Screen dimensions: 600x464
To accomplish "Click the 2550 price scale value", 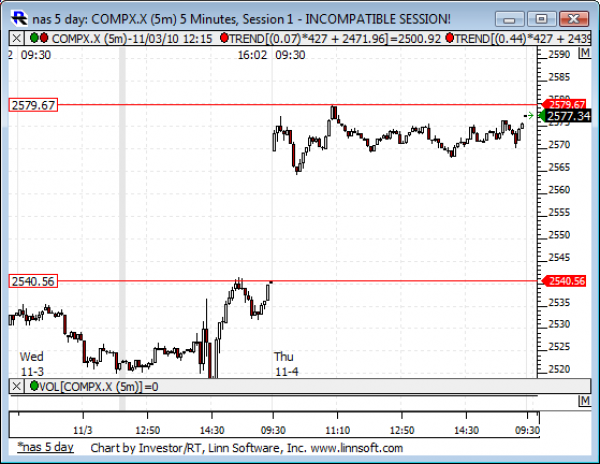I will pos(559,235).
